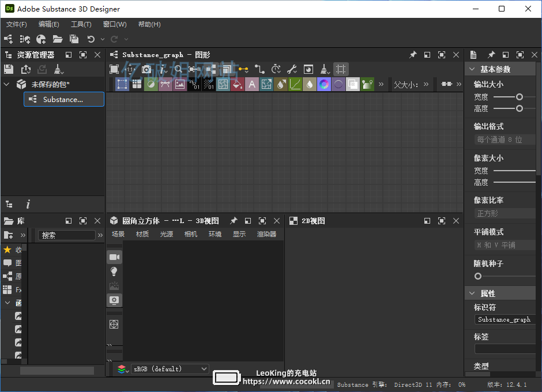Add a Transform 2D node (teal arrow icon)

(266, 84)
